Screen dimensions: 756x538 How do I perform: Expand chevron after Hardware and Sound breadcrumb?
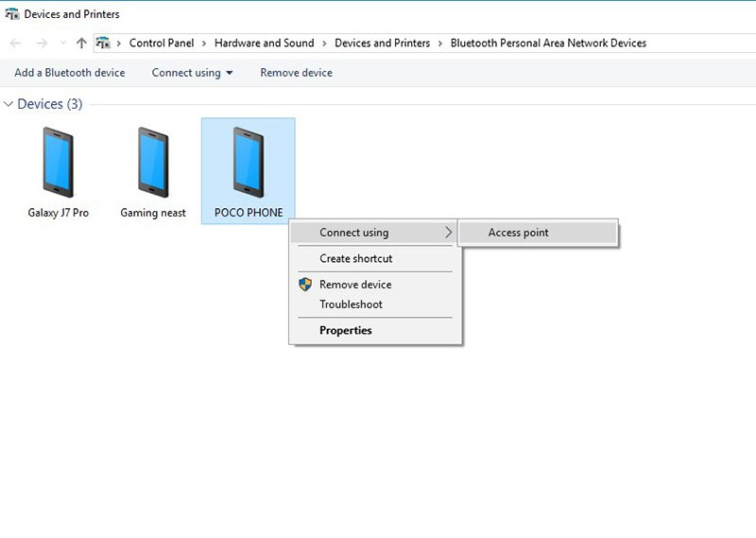click(x=324, y=43)
